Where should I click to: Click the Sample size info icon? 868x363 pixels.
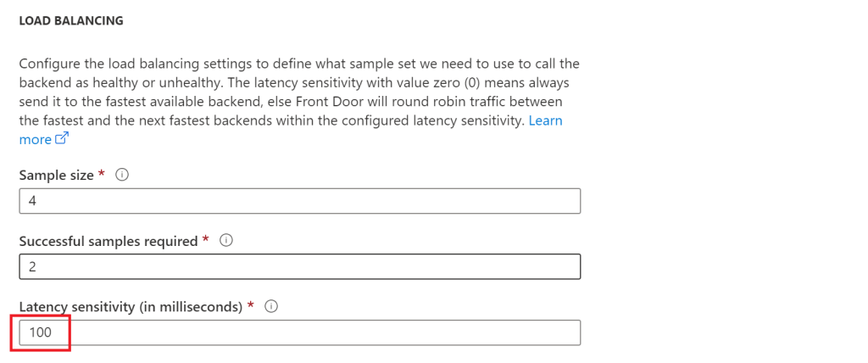[121, 174]
